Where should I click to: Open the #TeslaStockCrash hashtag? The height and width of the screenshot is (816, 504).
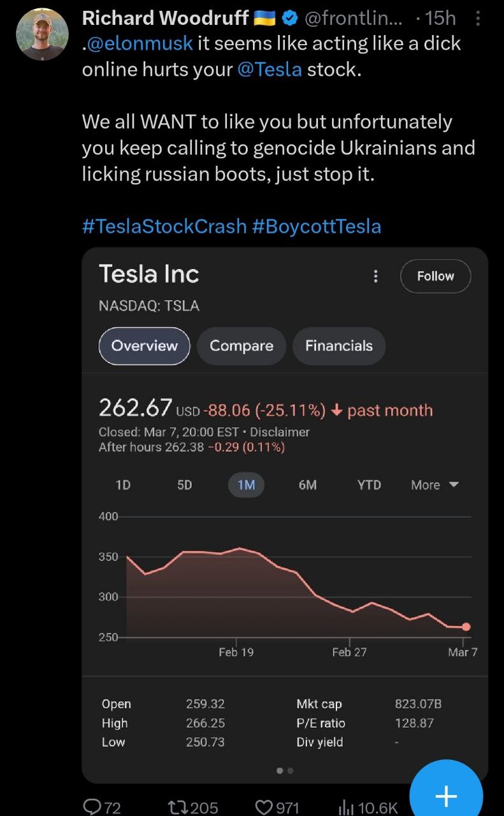point(164,226)
